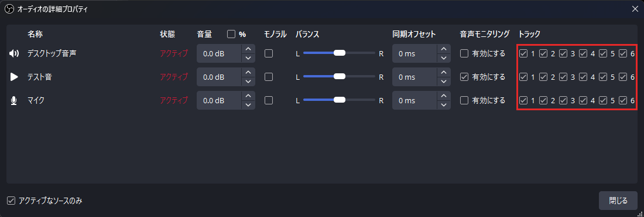Enable audio monitoring for マイク

click(x=464, y=100)
